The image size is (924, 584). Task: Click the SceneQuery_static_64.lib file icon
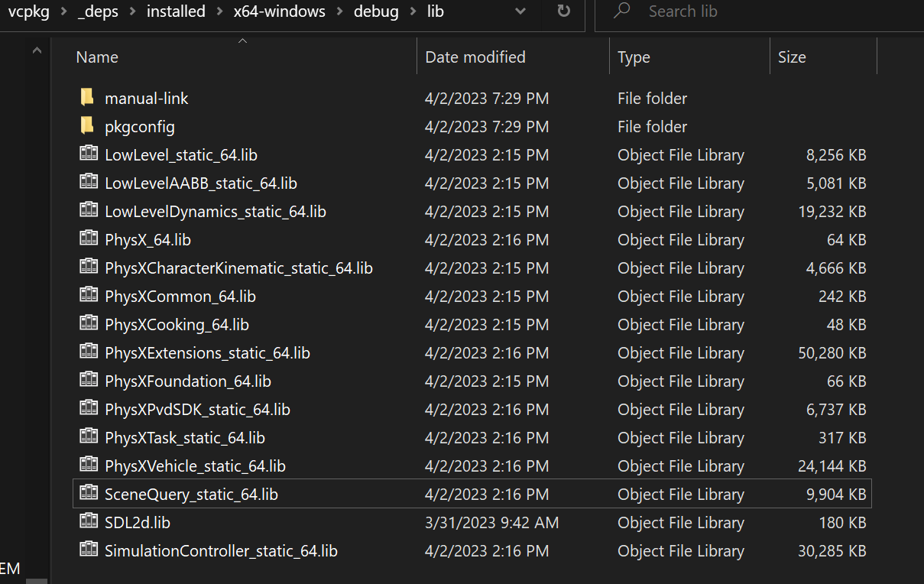tap(88, 494)
